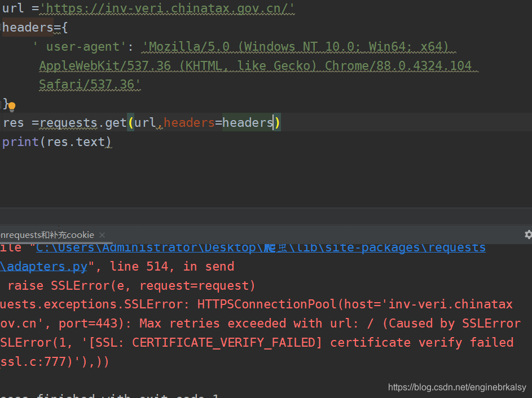Click the yellow lightbulb quick-fix icon
The width and height of the screenshot is (532, 398).
(x=12, y=107)
